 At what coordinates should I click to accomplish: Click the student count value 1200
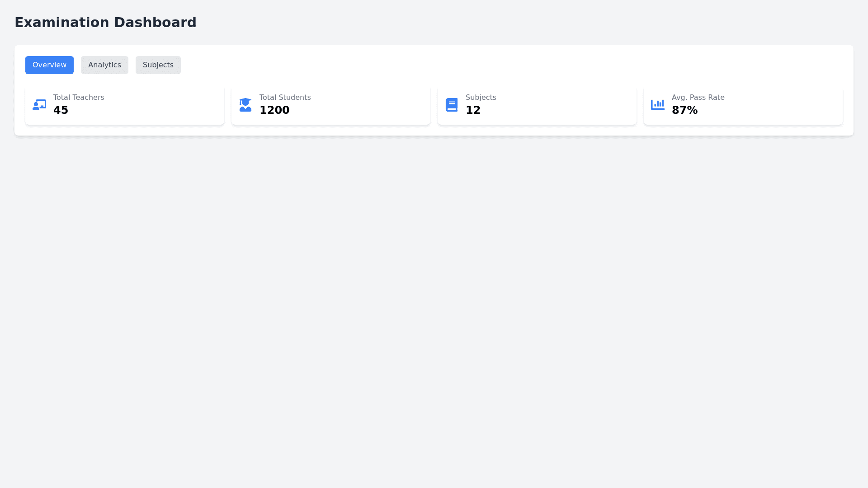point(274,110)
